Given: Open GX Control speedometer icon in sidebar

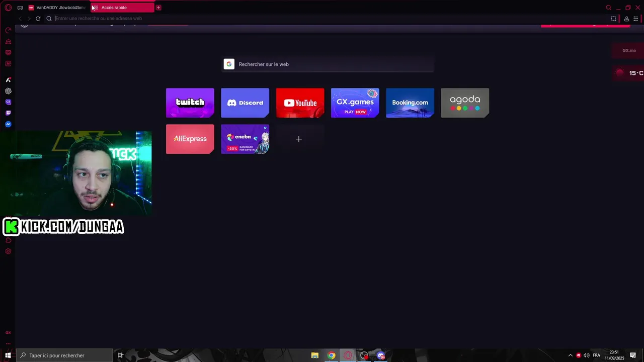Looking at the screenshot, I should tap(8, 30).
